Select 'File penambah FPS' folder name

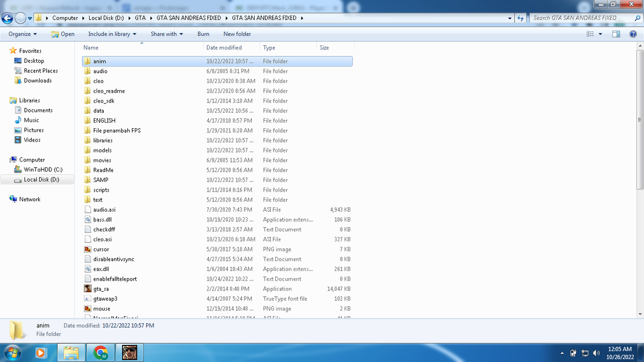(117, 131)
